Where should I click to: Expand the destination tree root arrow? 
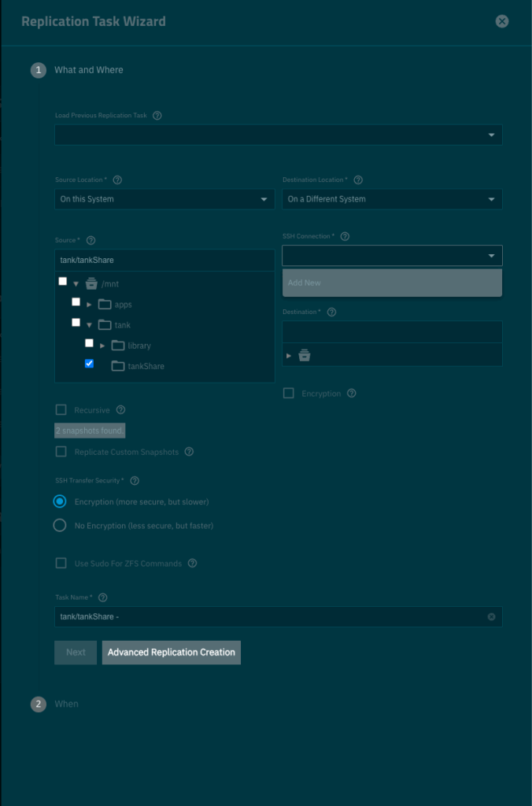289,356
